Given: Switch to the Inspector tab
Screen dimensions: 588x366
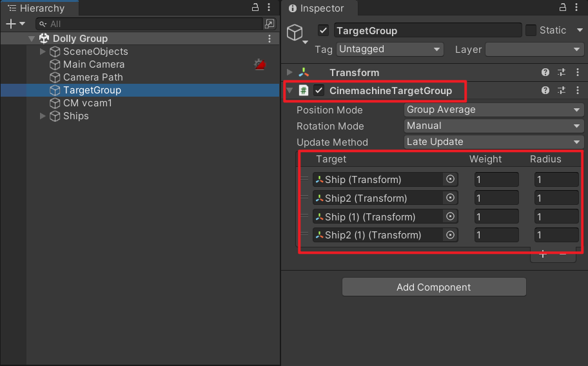Looking at the screenshot, I should 319,8.
